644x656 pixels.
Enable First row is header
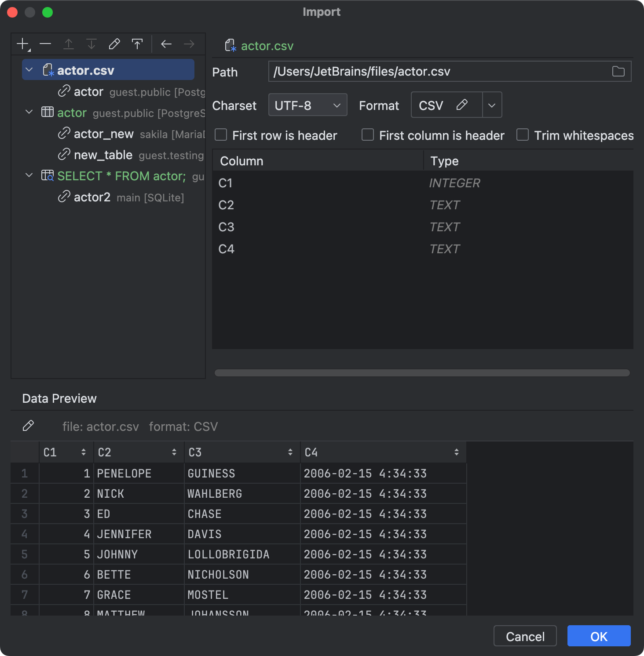tap(220, 135)
